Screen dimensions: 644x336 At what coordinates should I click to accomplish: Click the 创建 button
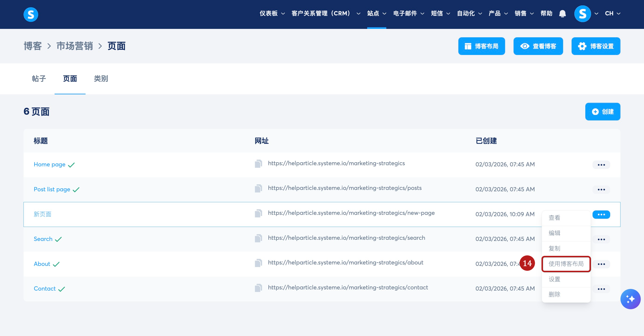603,112
